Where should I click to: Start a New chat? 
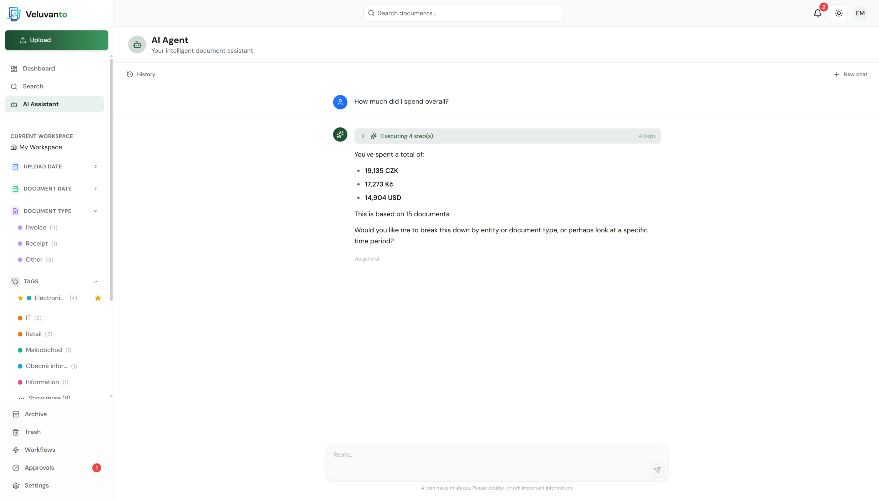[850, 75]
